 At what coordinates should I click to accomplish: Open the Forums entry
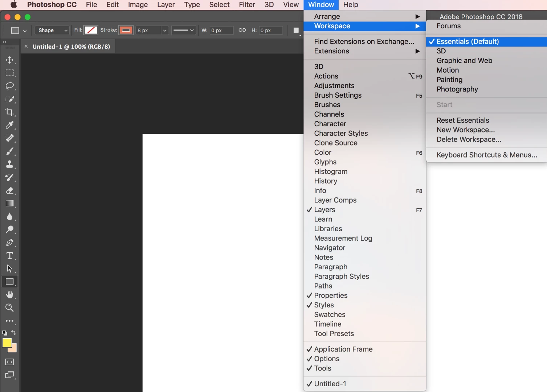point(486,26)
